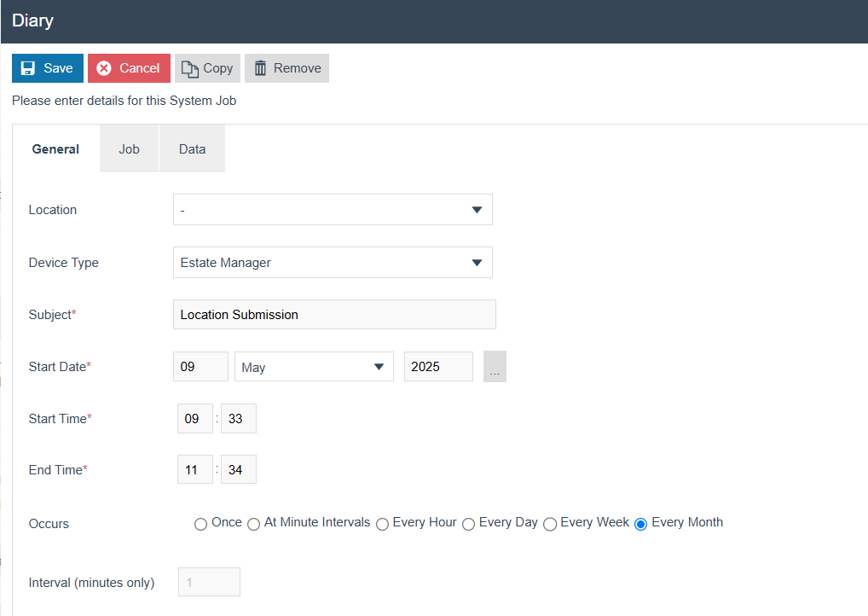The height and width of the screenshot is (616, 868).
Task: Select Every Hour radio button
Action: point(383,524)
